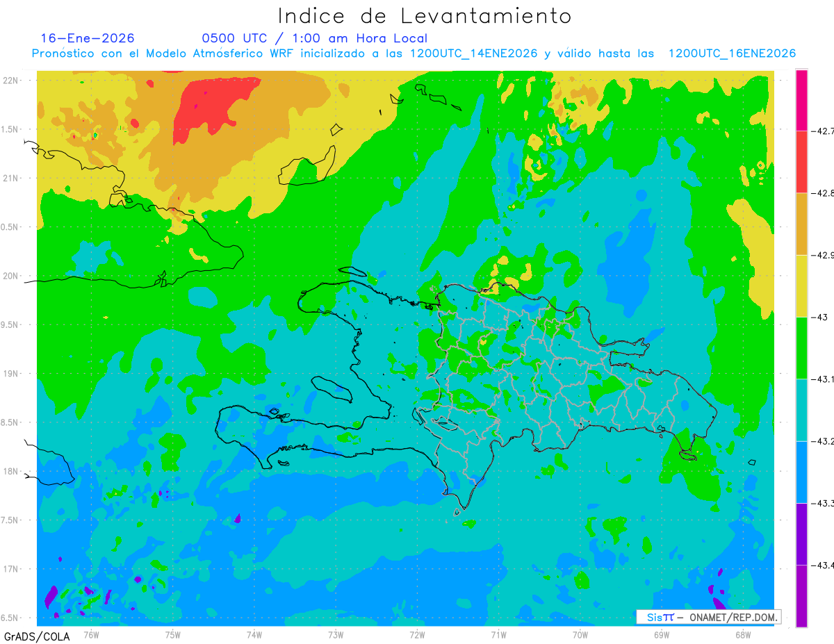
Task: Choose the teal legend swatch above -43.2
Action: coord(801,410)
